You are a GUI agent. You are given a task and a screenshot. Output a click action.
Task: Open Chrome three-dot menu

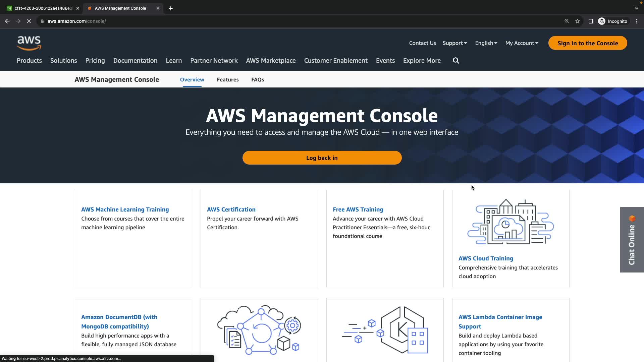[x=637, y=21]
